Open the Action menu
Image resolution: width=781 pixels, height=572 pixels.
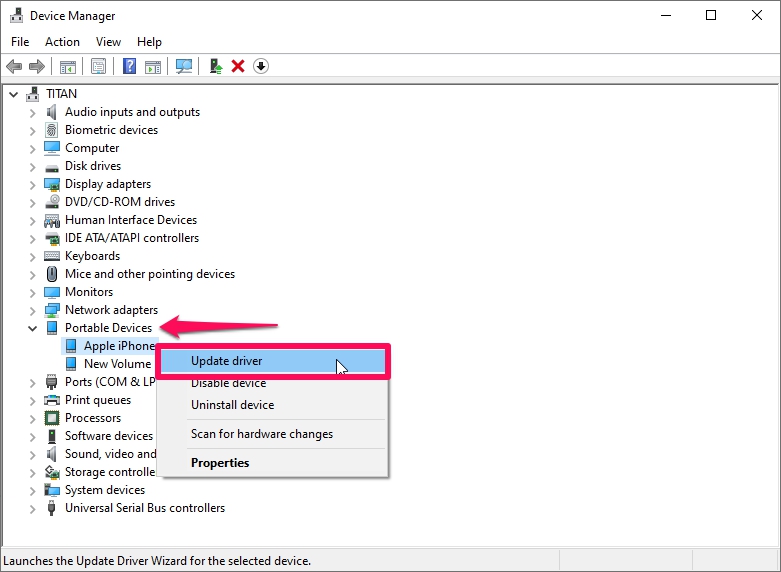62,42
